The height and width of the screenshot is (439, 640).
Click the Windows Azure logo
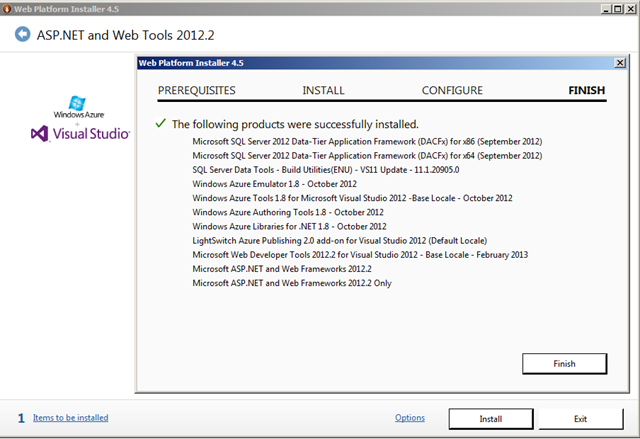pos(79,107)
